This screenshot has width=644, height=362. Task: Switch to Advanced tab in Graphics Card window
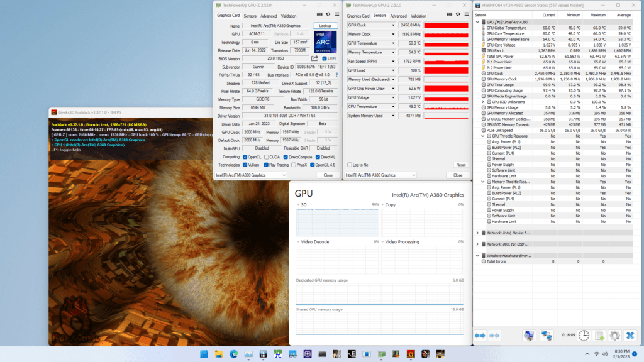[269, 16]
